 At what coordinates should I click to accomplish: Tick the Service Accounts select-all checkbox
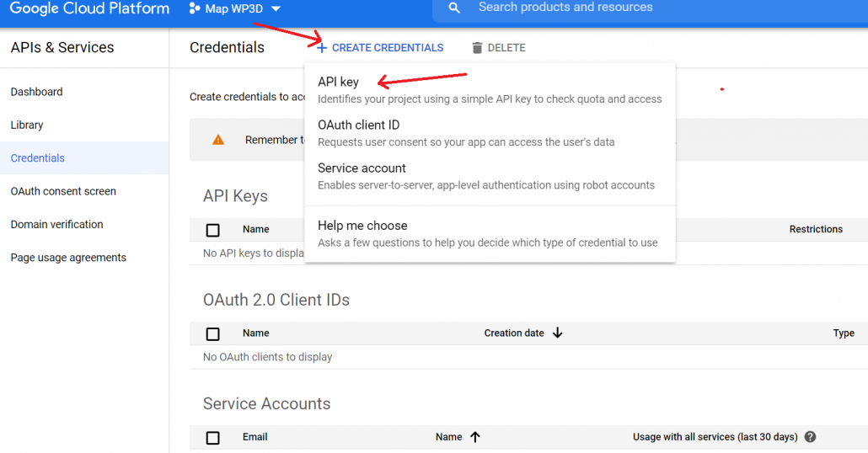click(x=212, y=438)
